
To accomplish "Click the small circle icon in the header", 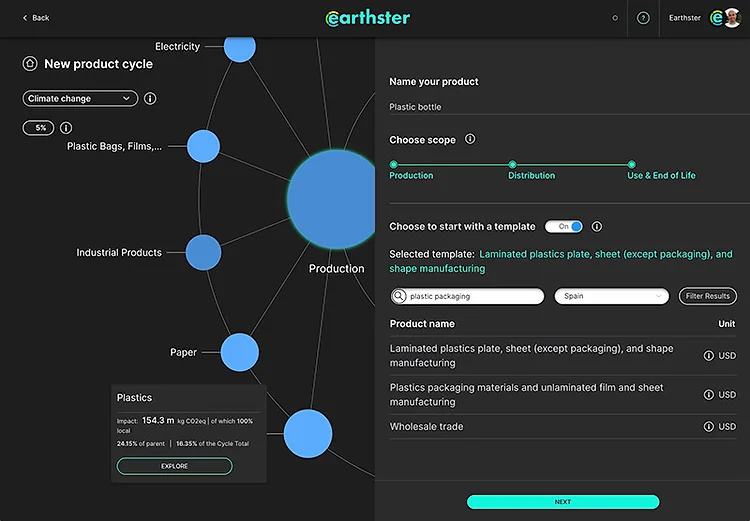I will click(615, 18).
